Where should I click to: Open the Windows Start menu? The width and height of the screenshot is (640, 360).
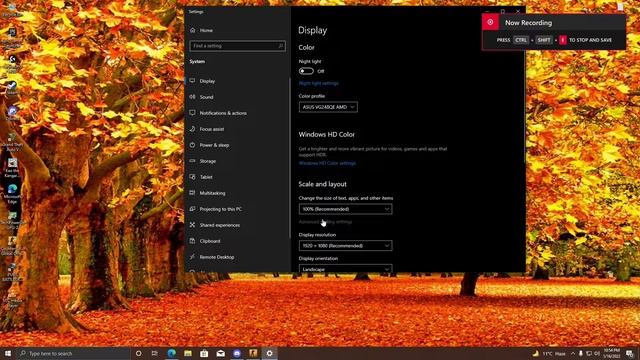point(8,353)
